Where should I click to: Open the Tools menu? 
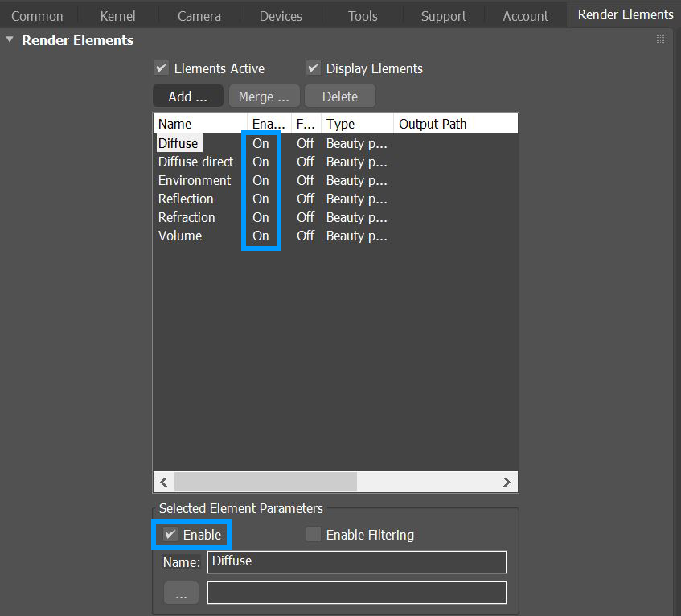pos(363,14)
